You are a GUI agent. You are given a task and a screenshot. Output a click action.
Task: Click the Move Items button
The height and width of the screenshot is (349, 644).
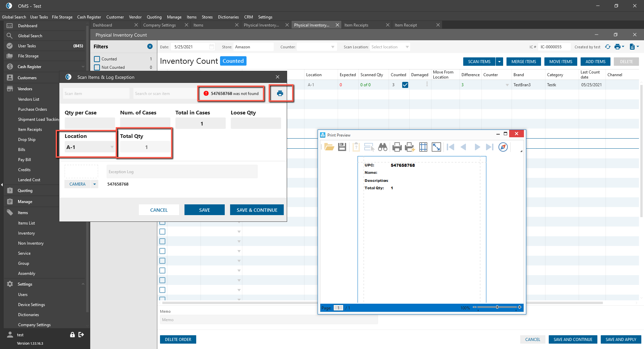(561, 62)
